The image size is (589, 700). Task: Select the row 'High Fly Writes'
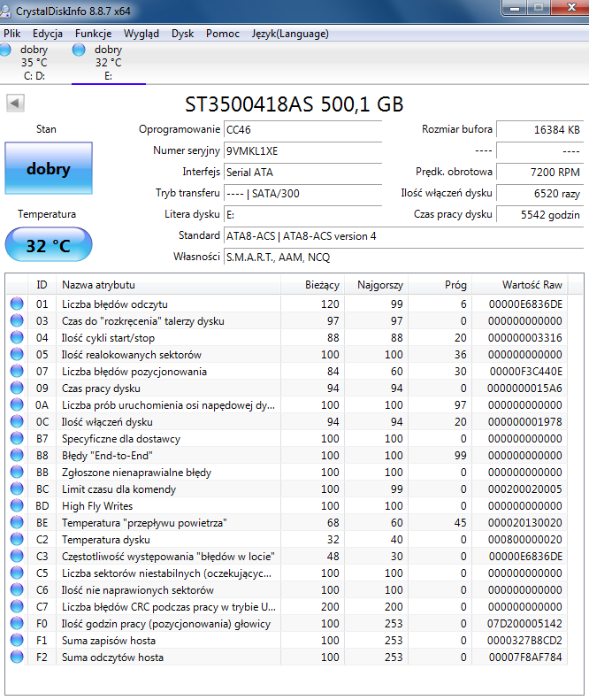pos(287,506)
